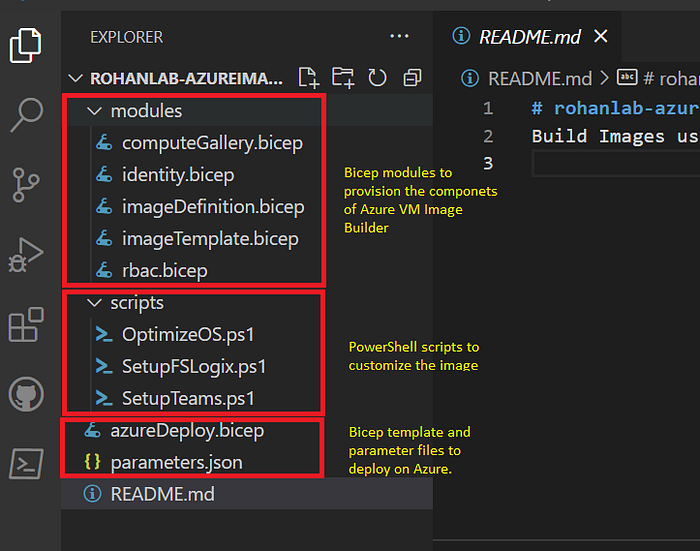Image resolution: width=700 pixels, height=551 pixels.
Task: Open imageTemplate.bicep file
Action: click(x=210, y=238)
